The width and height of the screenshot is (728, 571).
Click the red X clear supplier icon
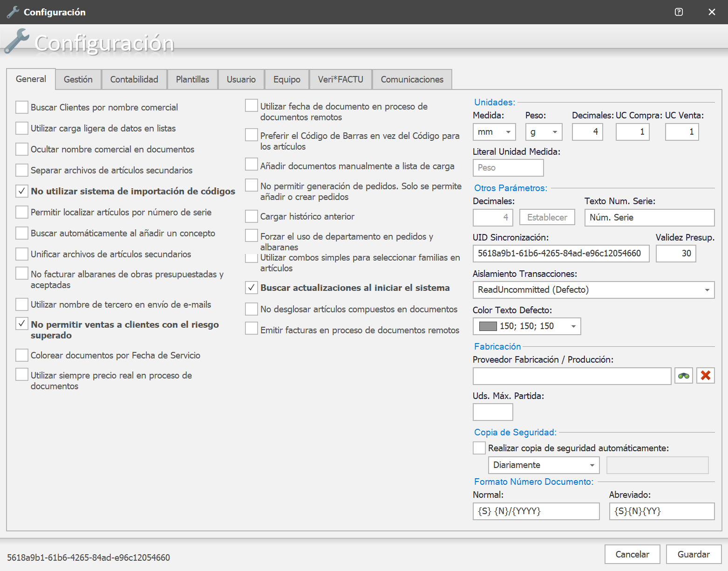click(x=706, y=376)
